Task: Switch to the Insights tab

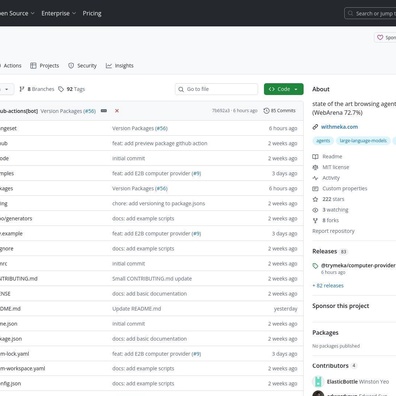Action: pyautogui.click(x=120, y=66)
